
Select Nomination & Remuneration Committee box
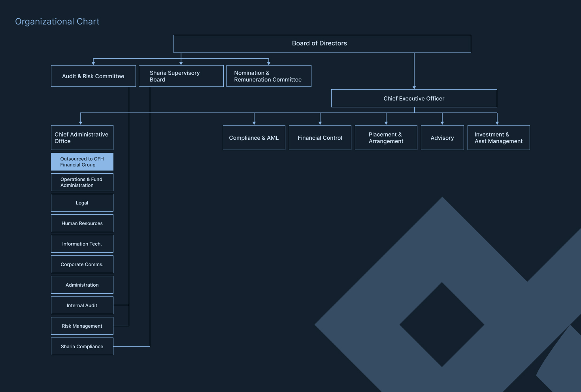point(268,76)
